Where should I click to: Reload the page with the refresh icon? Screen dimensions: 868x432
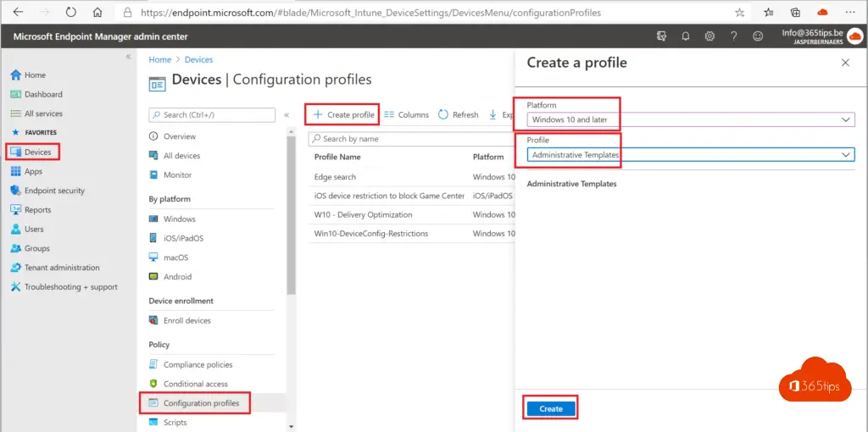(x=71, y=12)
